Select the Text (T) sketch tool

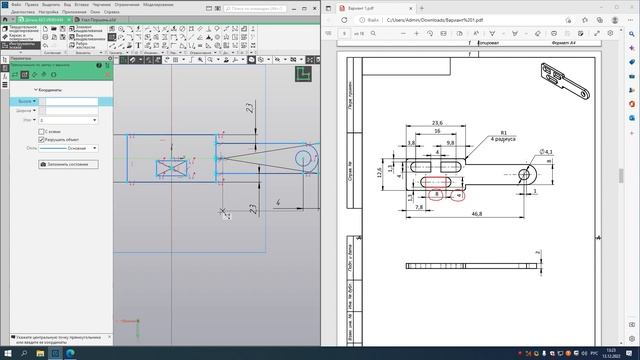pos(138,45)
